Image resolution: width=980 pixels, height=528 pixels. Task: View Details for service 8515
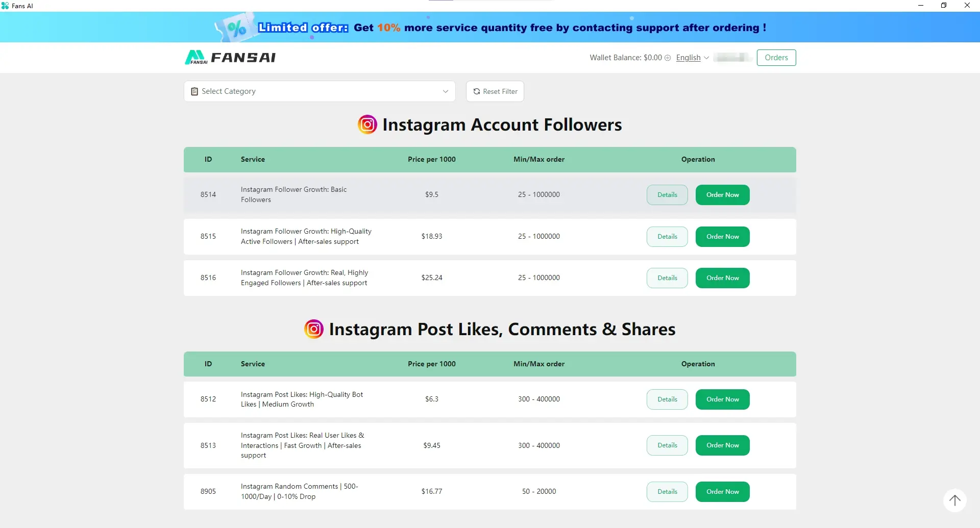(x=667, y=237)
